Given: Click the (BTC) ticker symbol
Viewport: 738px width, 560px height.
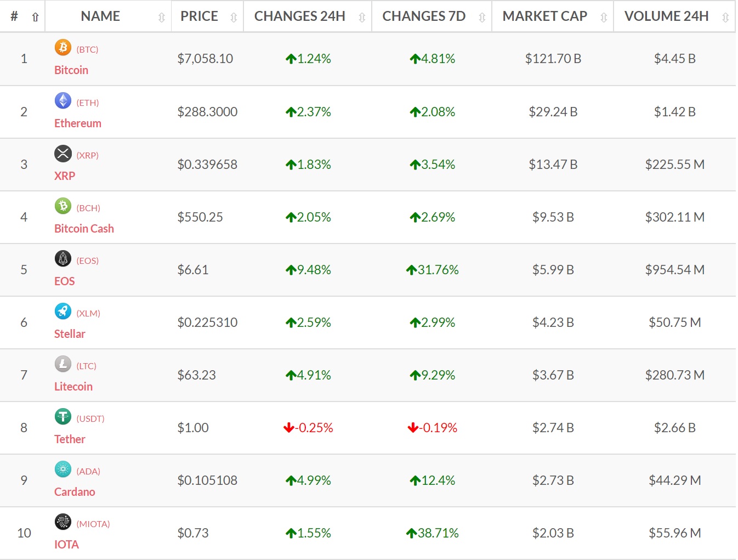Looking at the screenshot, I should [87, 49].
